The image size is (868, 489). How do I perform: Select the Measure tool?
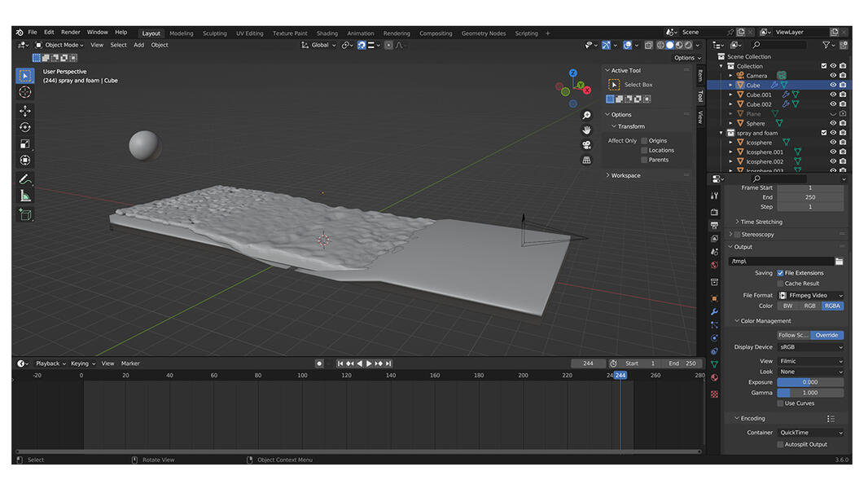[24, 196]
